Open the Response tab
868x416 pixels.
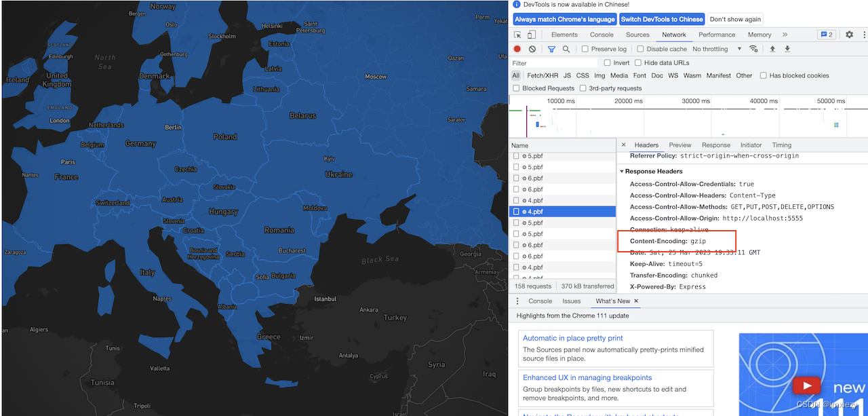[x=716, y=145]
